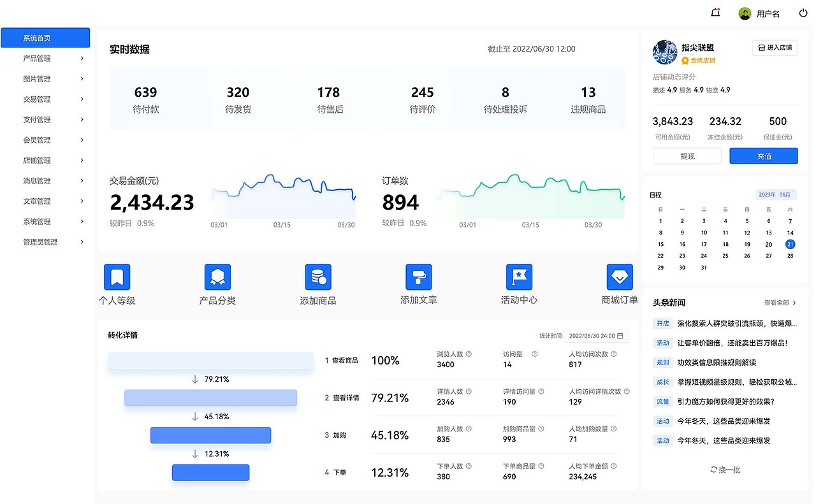Viewport: 816px width, 504px height.
Task: Click the 统计时间 date input field
Action: tap(596, 336)
